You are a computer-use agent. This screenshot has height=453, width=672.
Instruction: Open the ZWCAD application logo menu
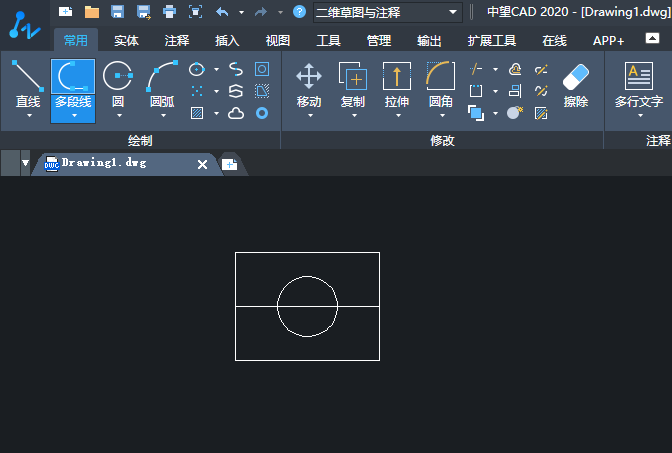pos(24,25)
